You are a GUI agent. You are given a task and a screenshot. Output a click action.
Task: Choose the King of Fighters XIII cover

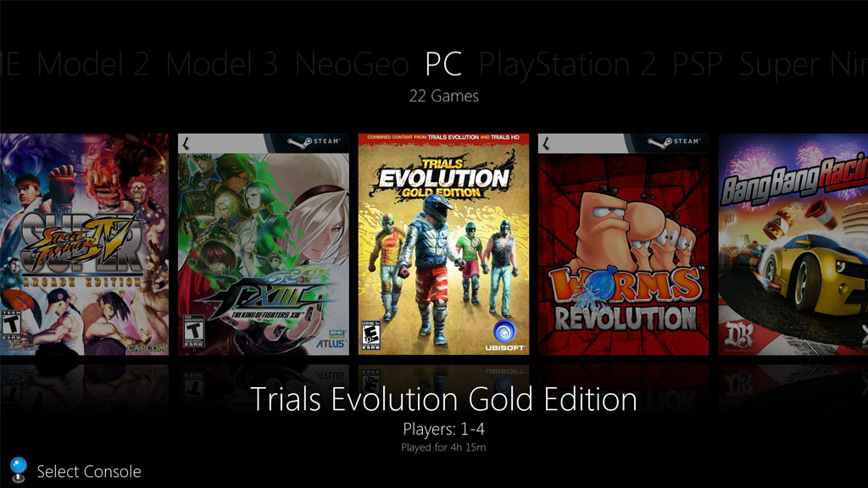pos(264,244)
